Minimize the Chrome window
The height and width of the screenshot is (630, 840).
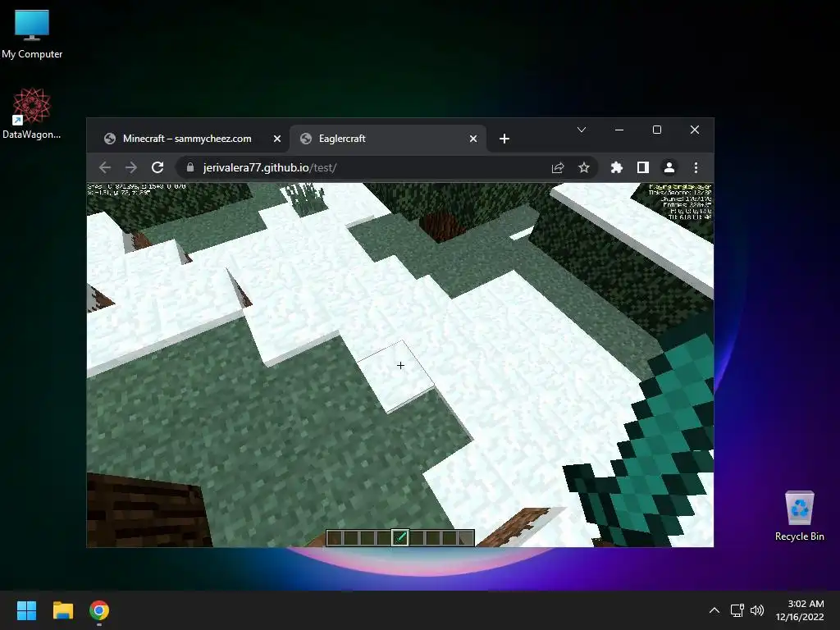click(619, 130)
